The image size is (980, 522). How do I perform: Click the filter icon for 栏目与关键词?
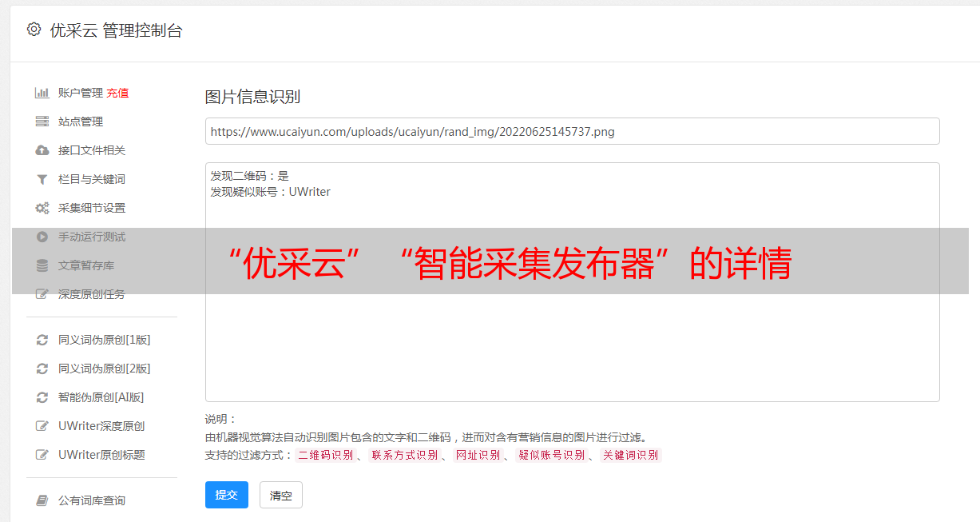click(42, 179)
